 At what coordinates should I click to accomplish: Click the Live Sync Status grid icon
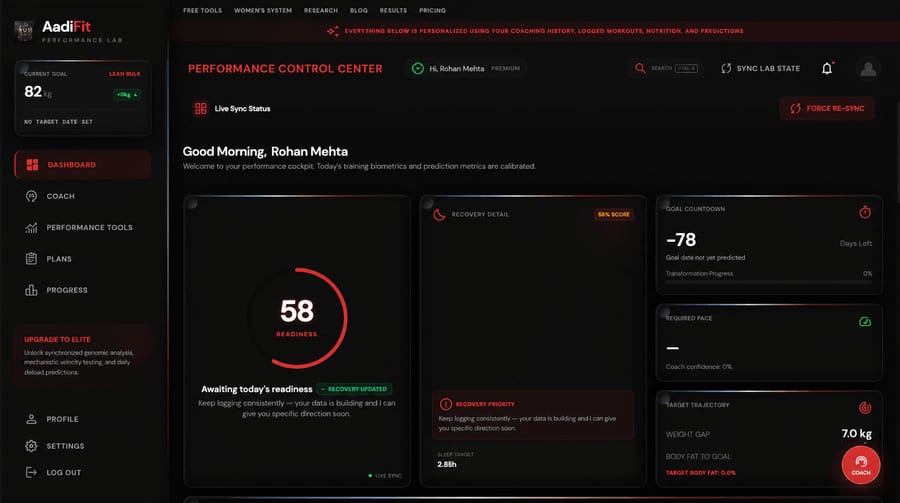200,109
